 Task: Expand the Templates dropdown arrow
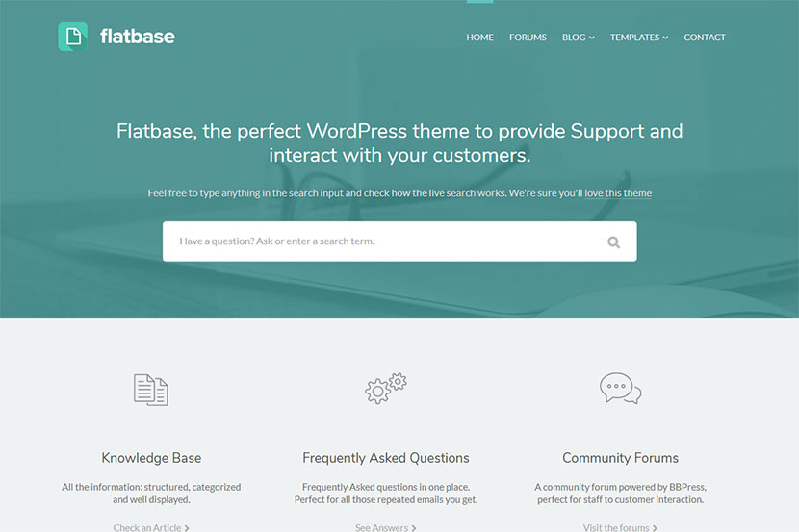click(x=665, y=38)
